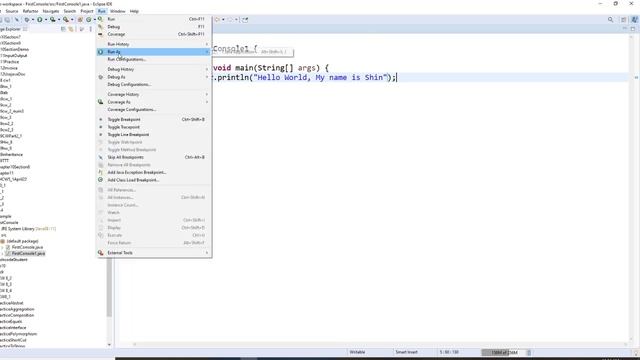640x360 pixels.
Task: Click the garbage collector trash icon in status bar
Action: [x=529, y=352]
